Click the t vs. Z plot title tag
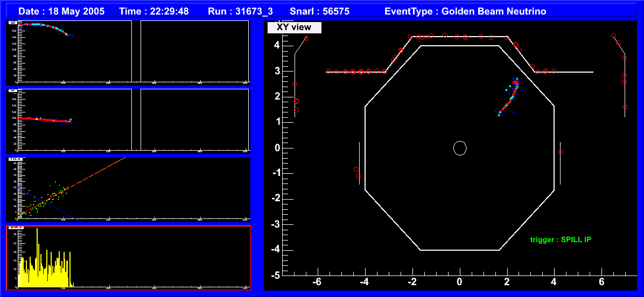 click(x=15, y=159)
